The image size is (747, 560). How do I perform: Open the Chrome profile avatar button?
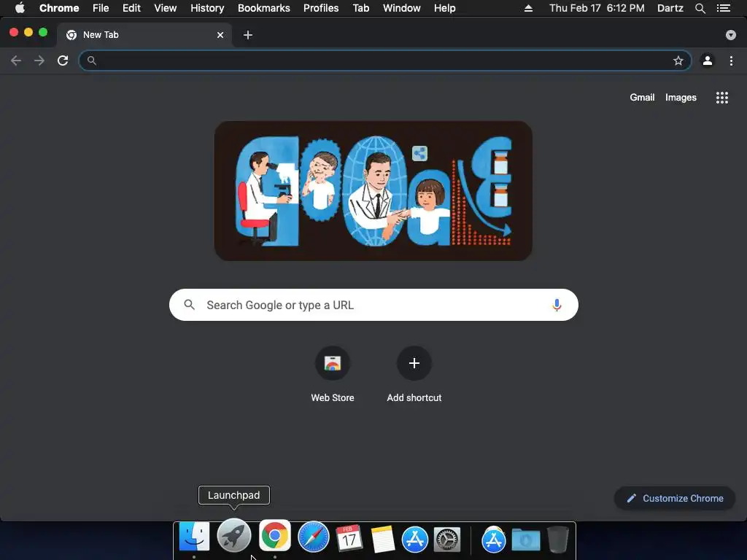(708, 61)
